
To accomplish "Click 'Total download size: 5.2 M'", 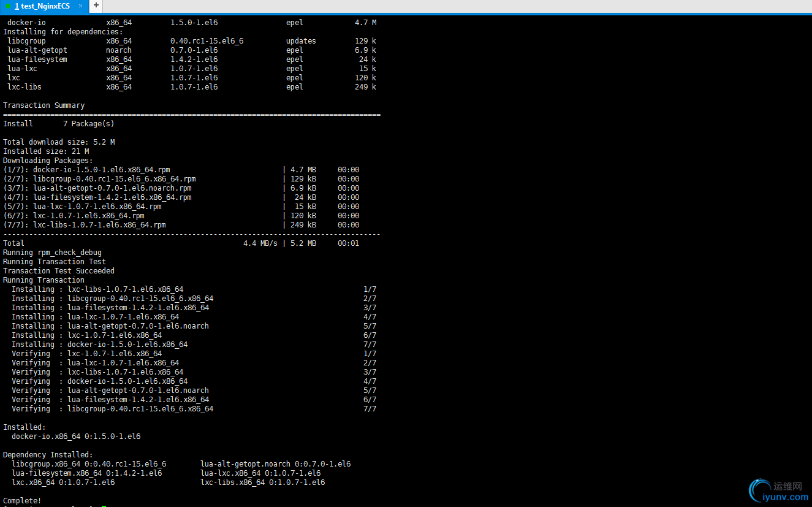I will tap(59, 142).
